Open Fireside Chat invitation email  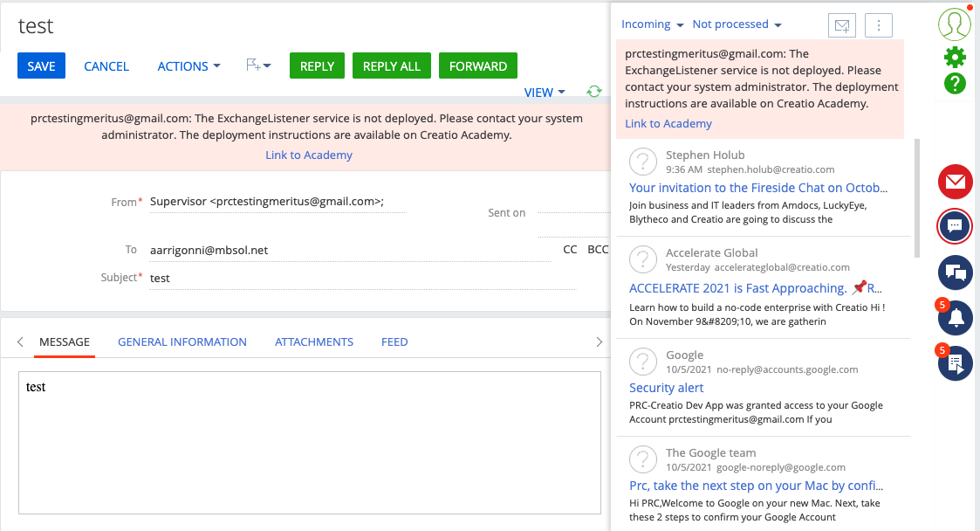[x=758, y=188]
